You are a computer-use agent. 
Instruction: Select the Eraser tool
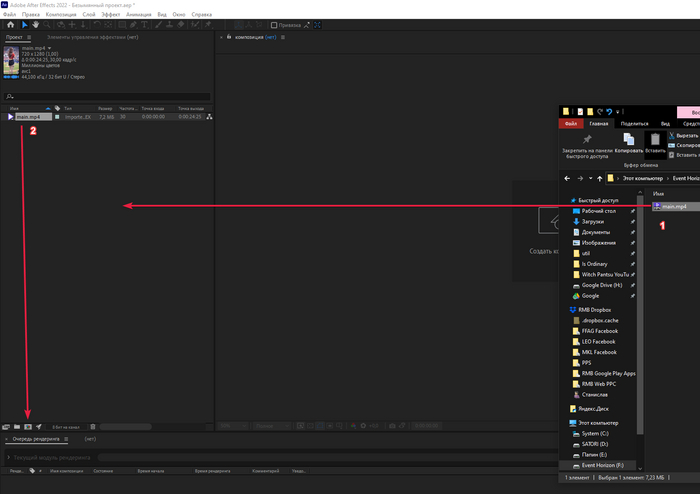(181, 25)
